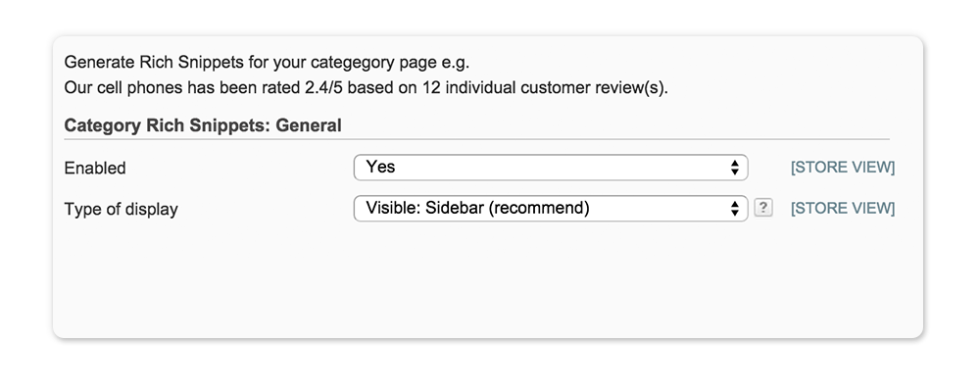Click the question mark help icon
The height and width of the screenshot is (392, 980).
click(x=763, y=208)
